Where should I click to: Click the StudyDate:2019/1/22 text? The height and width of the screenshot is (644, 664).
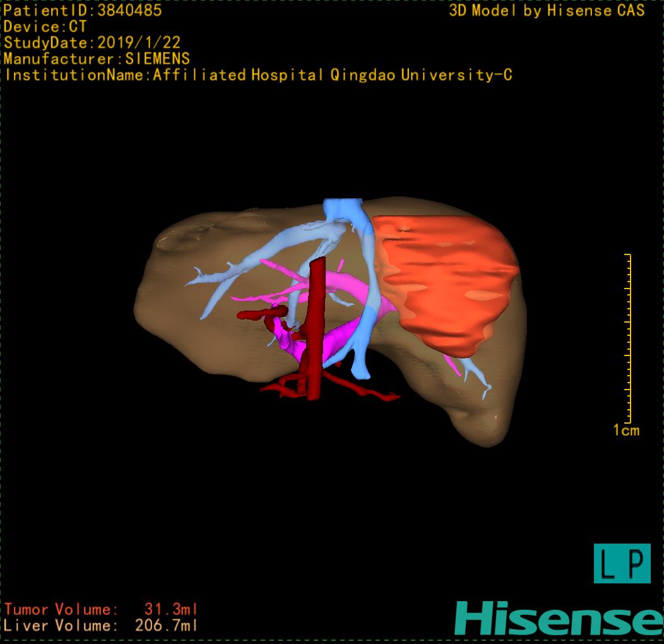point(92,42)
